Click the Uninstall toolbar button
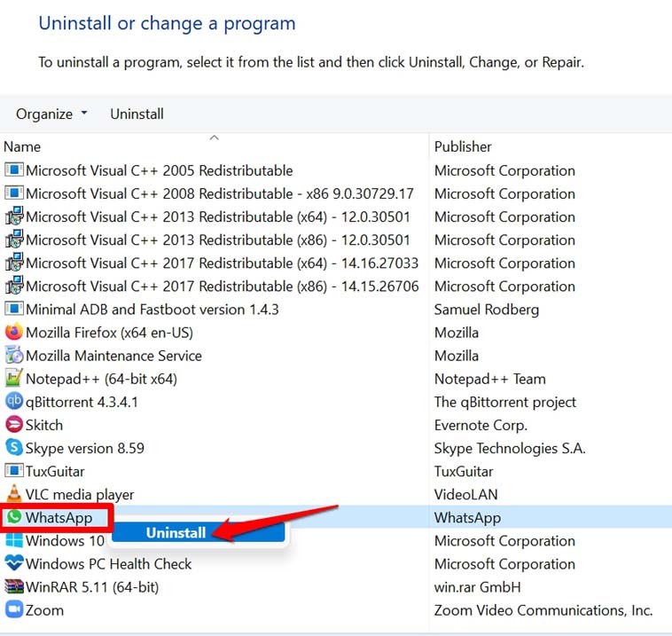 click(x=137, y=114)
